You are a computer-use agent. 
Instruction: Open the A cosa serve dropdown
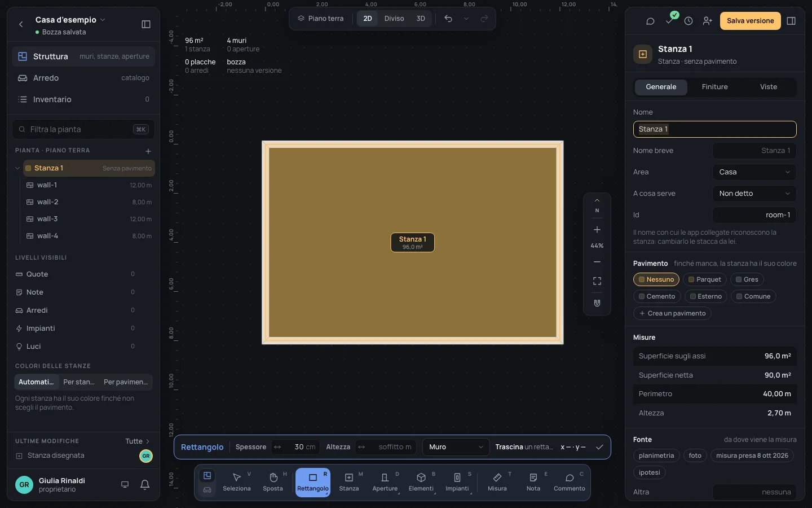pyautogui.click(x=754, y=194)
